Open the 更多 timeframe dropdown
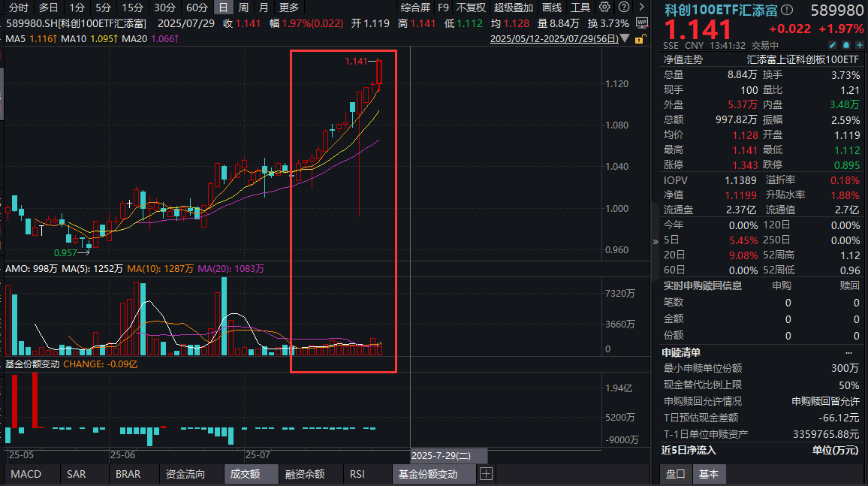This screenshot has width=868, height=486. [288, 8]
